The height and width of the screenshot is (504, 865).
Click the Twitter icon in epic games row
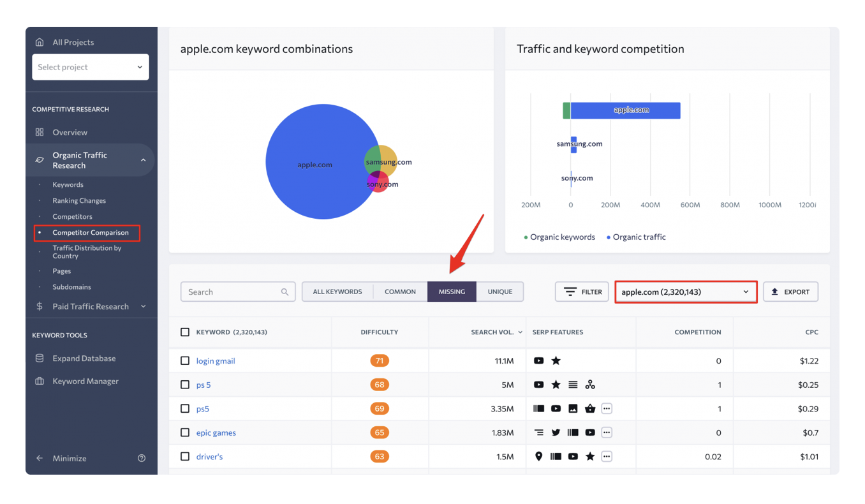click(556, 433)
